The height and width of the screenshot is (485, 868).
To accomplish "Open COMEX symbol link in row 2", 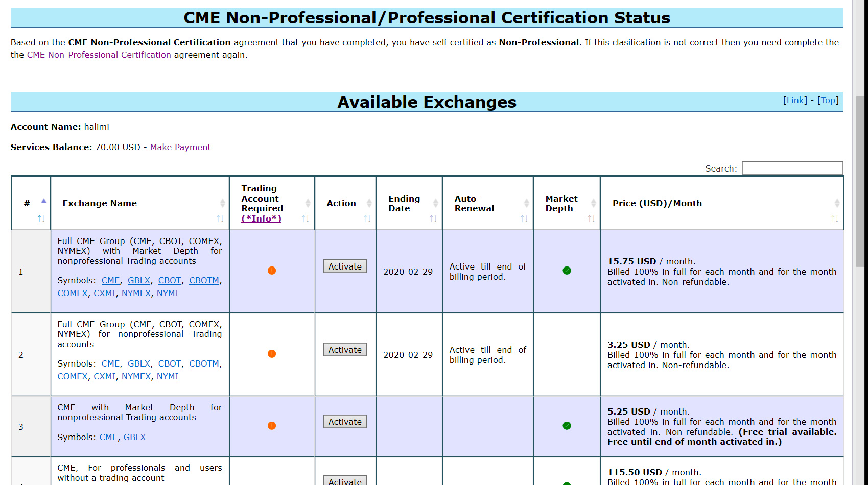I will [73, 376].
